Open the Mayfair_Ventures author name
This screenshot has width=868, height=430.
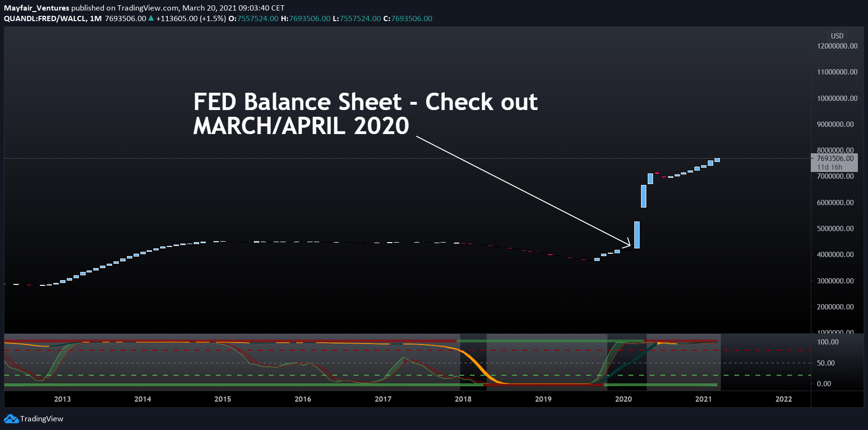pos(37,8)
